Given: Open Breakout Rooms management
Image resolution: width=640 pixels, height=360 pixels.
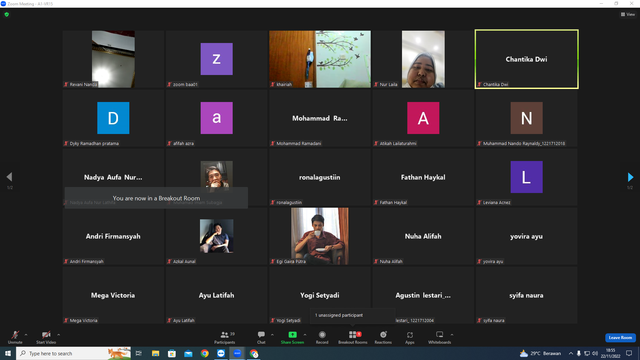Looking at the screenshot, I should (x=353, y=337).
